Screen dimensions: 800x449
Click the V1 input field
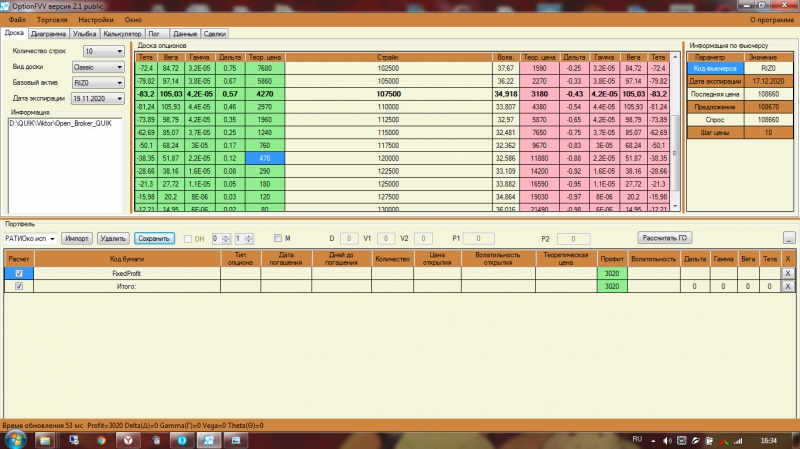(x=386, y=238)
